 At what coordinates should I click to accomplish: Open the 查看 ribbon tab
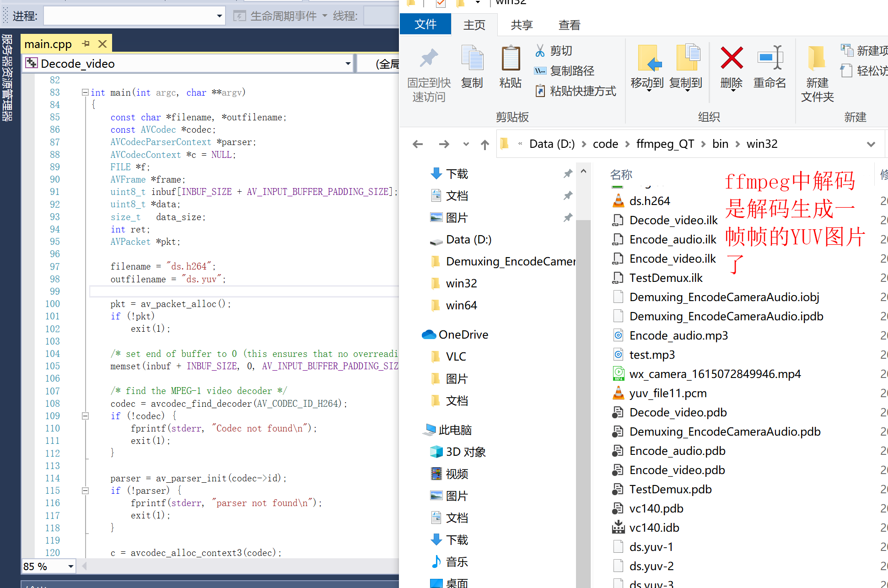coord(569,25)
